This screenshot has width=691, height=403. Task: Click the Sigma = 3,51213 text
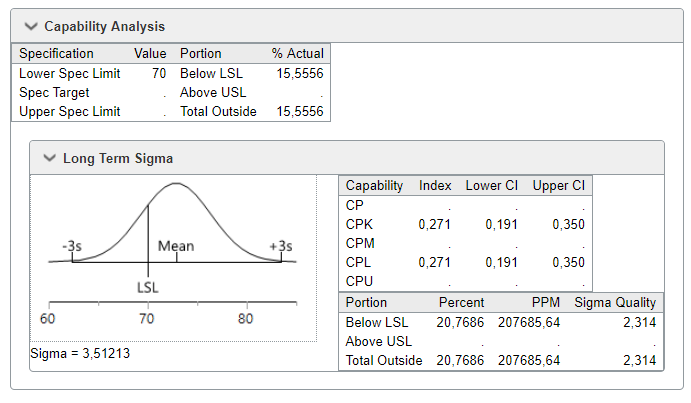80,353
